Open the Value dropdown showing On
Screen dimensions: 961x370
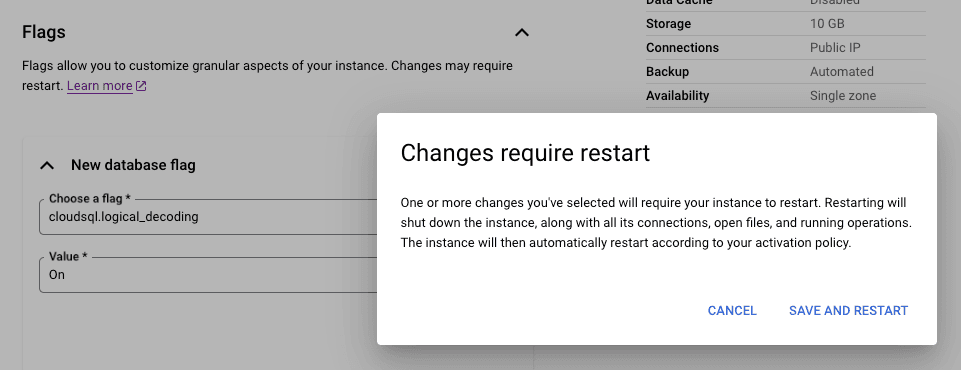point(208,274)
